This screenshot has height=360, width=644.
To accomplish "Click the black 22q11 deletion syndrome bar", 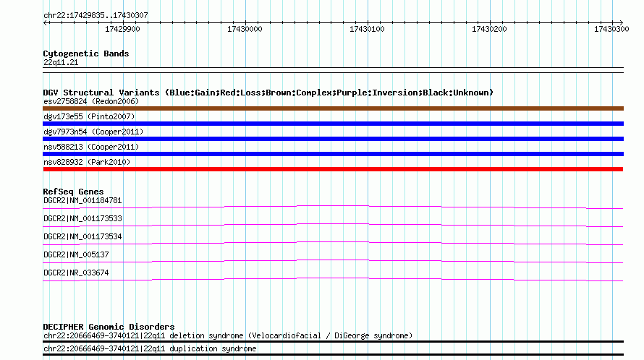I will 333,341.
